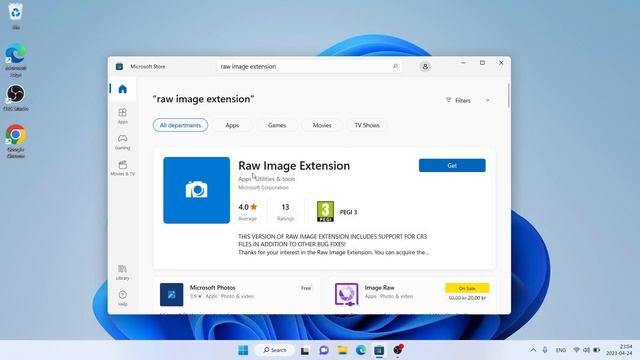Screen dimensions: 640x360
Task: Click the taskbar Search box
Action: 274,350
